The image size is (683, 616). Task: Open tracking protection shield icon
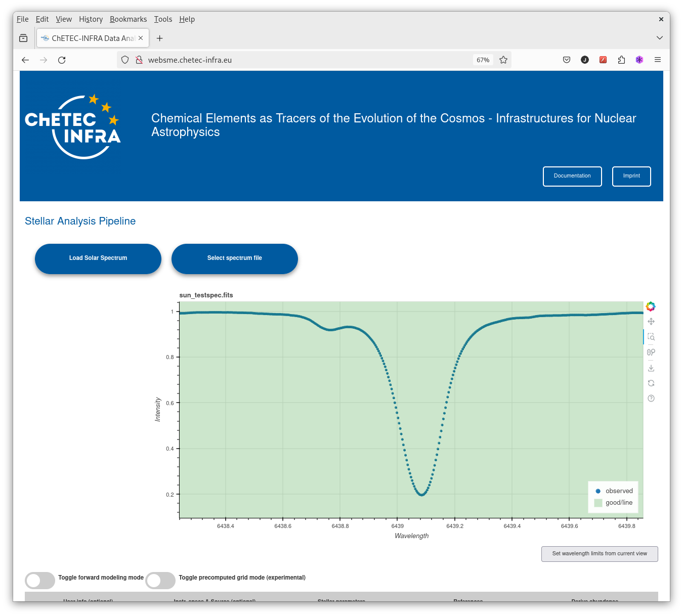pyautogui.click(x=125, y=60)
